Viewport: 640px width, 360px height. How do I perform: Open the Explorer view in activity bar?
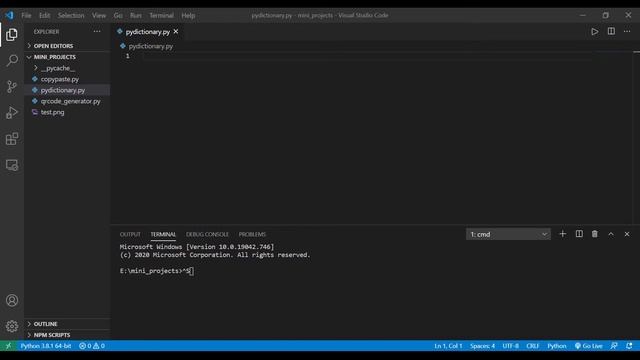(12, 35)
